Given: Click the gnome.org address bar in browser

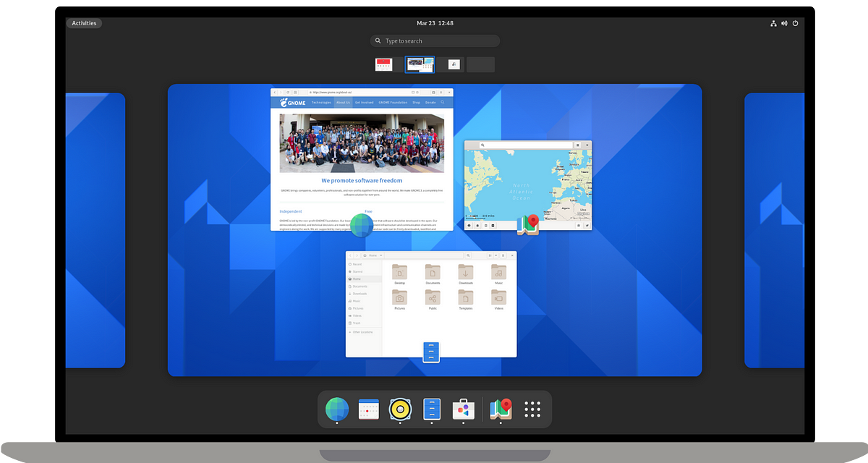Looking at the screenshot, I should 364,93.
